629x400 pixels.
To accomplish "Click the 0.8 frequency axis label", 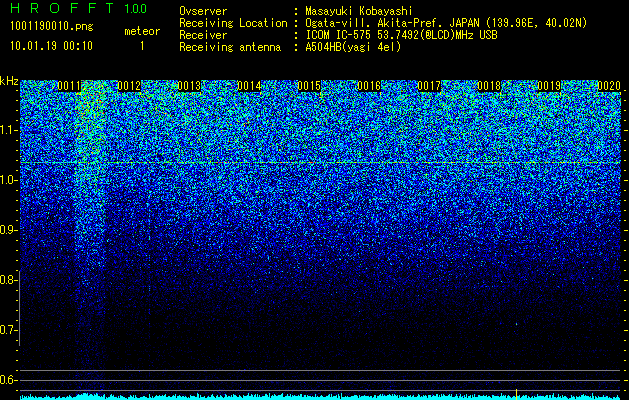I will tap(8, 280).
